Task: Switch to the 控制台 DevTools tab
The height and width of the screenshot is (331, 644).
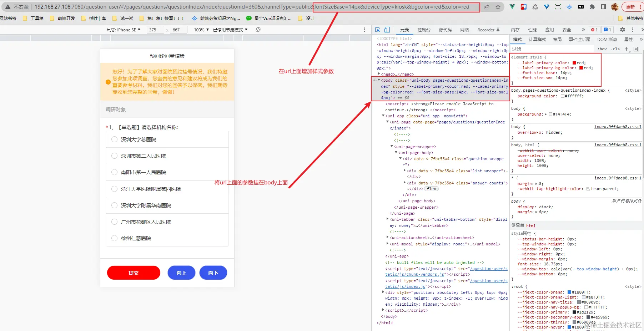Action: click(x=424, y=30)
